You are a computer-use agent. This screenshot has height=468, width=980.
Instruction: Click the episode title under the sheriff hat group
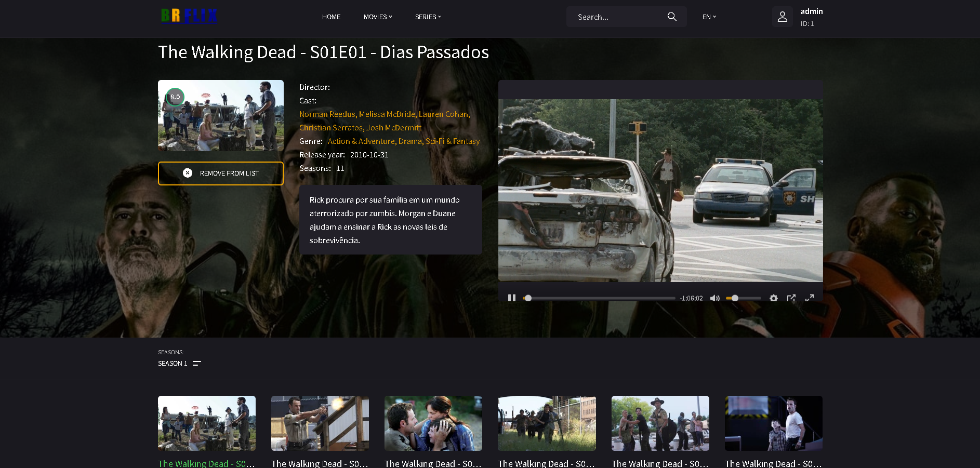(660, 463)
